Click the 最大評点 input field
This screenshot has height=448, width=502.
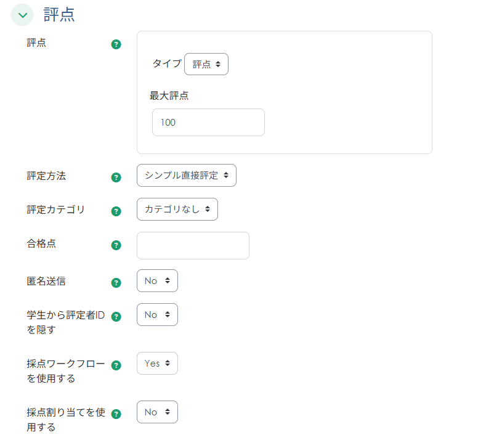coord(208,123)
